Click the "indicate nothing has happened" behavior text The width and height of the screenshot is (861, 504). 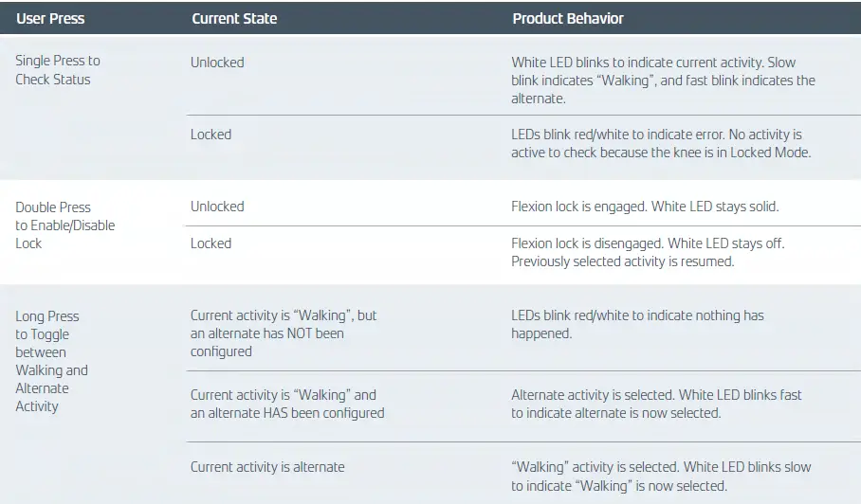click(x=637, y=324)
